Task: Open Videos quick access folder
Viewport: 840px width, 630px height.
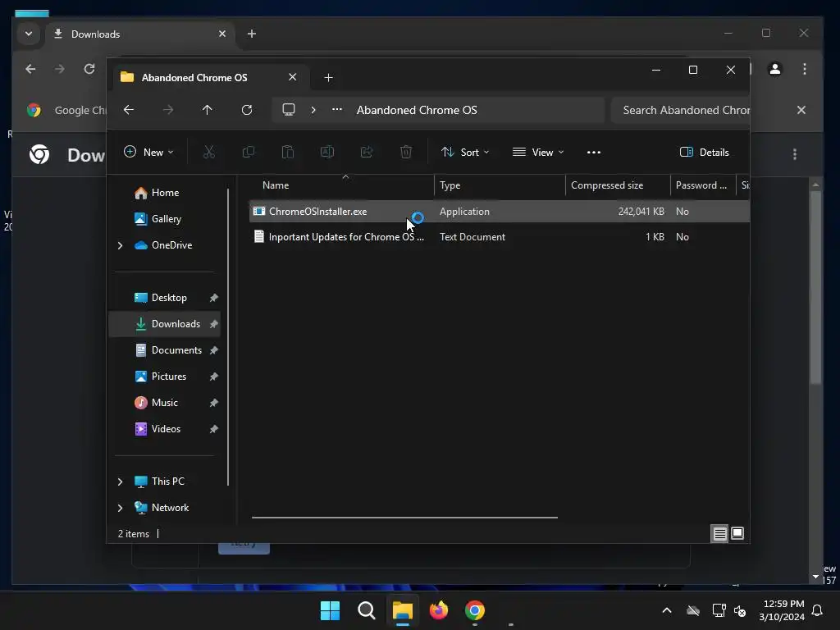Action: (165, 429)
